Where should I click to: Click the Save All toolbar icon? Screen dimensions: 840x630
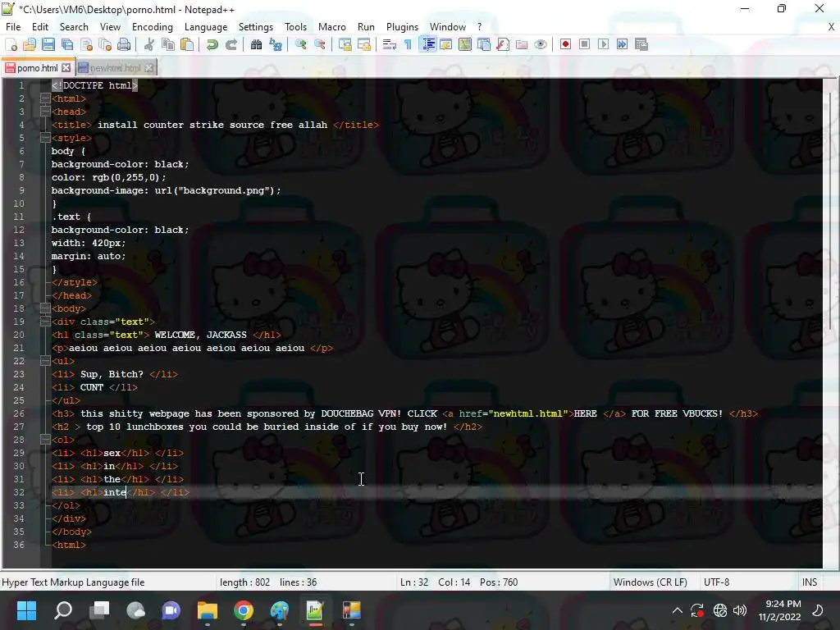pyautogui.click(x=67, y=44)
